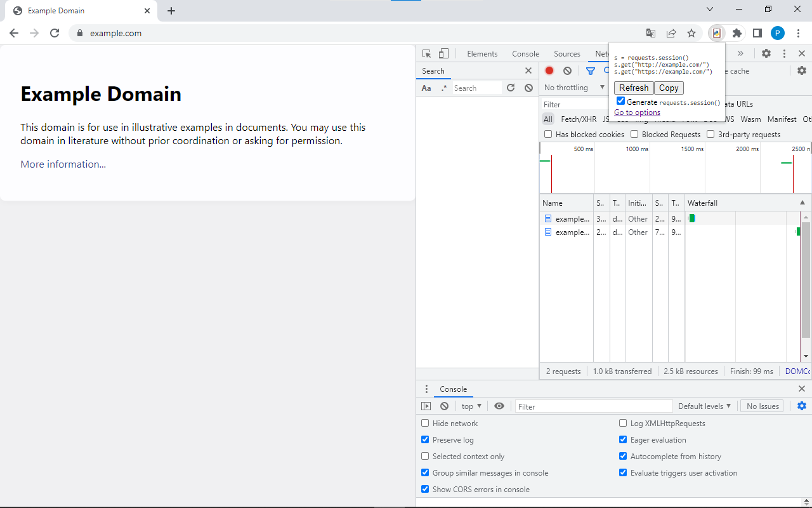812x508 pixels.
Task: Stop recording network log
Action: [549, 70]
